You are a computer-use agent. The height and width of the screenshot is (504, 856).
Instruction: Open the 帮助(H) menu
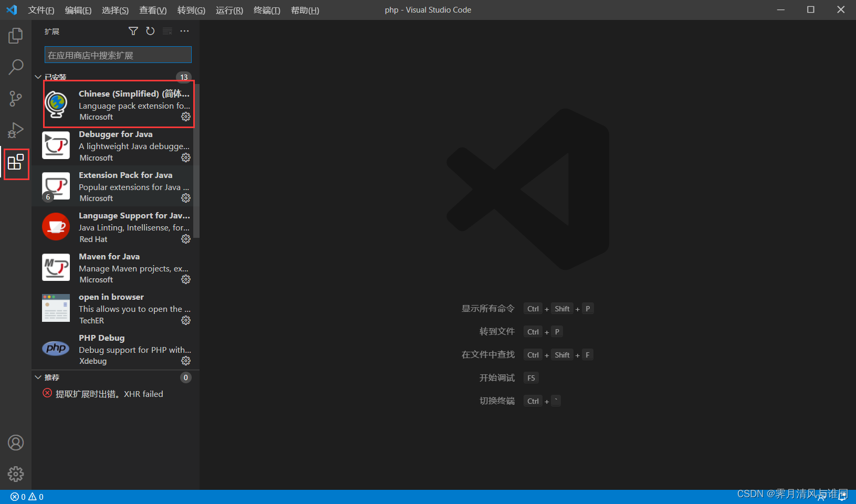click(305, 10)
